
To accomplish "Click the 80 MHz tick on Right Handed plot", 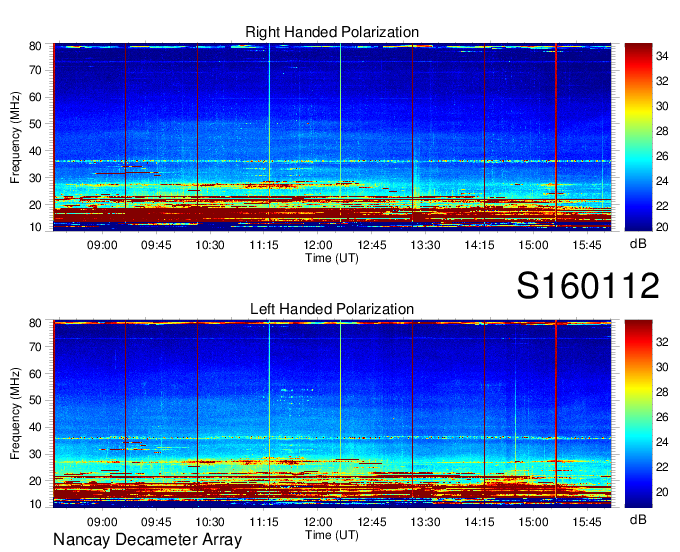I will click(x=35, y=46).
